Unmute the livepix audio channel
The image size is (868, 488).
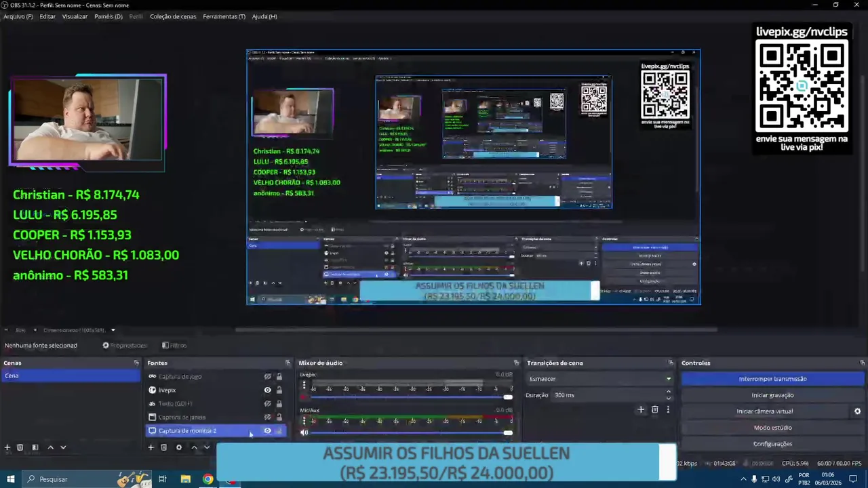coord(304,397)
